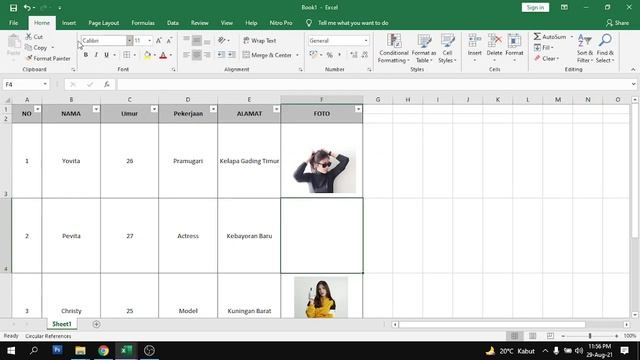640x360 pixels.
Task: Open the File tab
Action: point(13,23)
